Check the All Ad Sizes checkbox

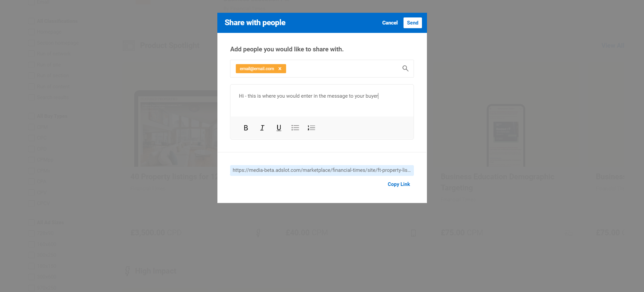point(32,223)
